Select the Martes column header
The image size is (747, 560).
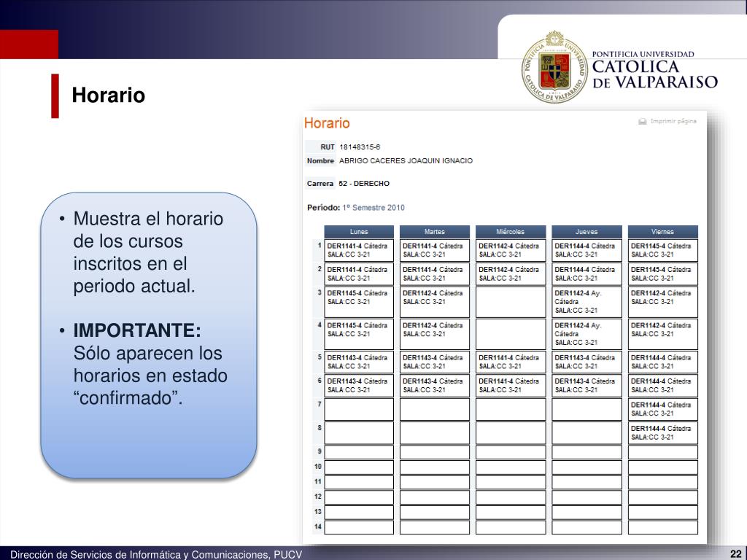(x=435, y=232)
